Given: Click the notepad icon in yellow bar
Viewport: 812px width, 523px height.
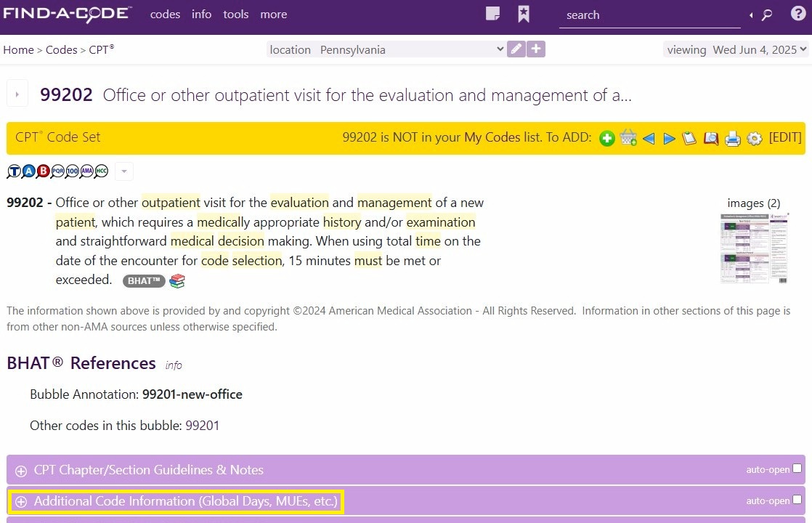Looking at the screenshot, I should pyautogui.click(x=689, y=138).
